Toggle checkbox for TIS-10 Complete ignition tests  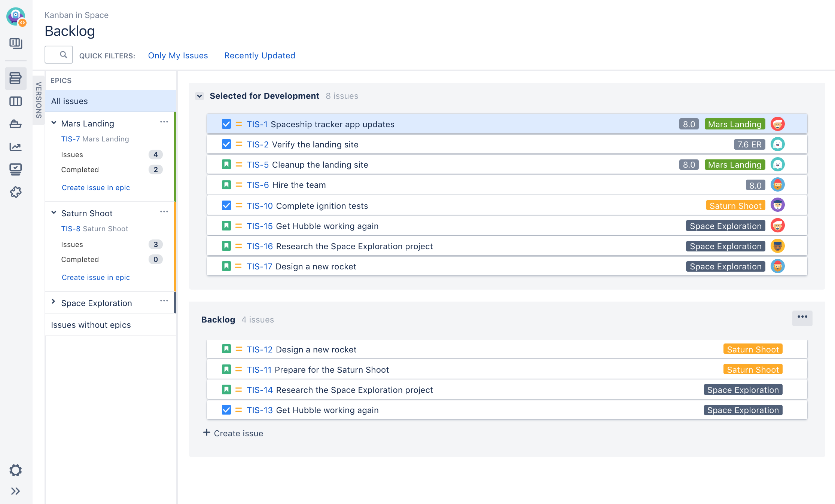(x=226, y=205)
